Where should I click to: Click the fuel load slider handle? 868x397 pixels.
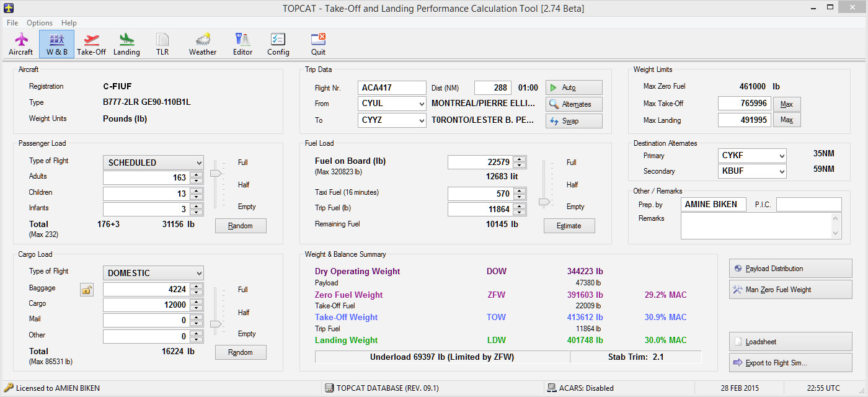544,202
